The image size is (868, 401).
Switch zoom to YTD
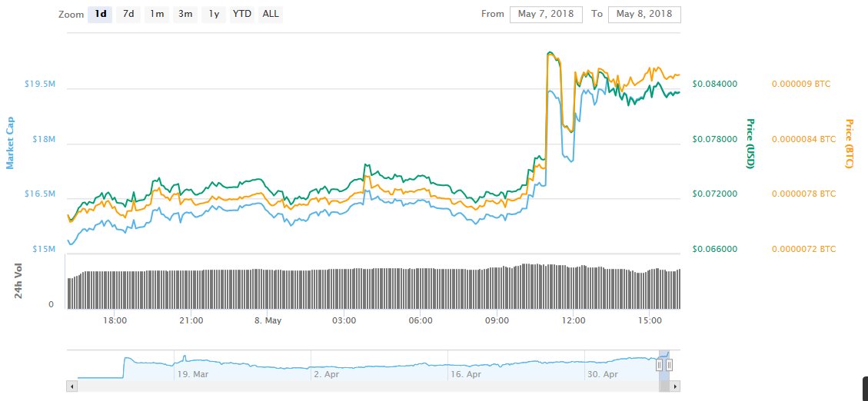point(242,15)
